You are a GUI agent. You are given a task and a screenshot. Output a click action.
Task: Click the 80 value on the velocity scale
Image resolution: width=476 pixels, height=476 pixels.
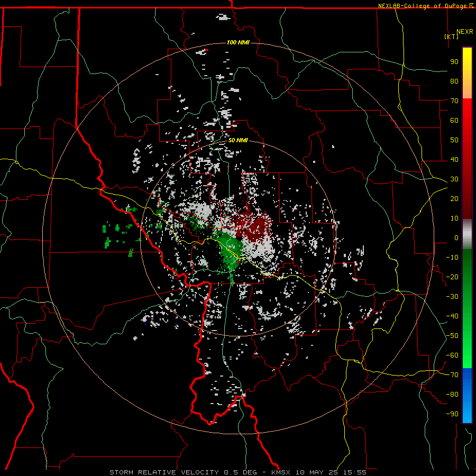[x=454, y=81]
